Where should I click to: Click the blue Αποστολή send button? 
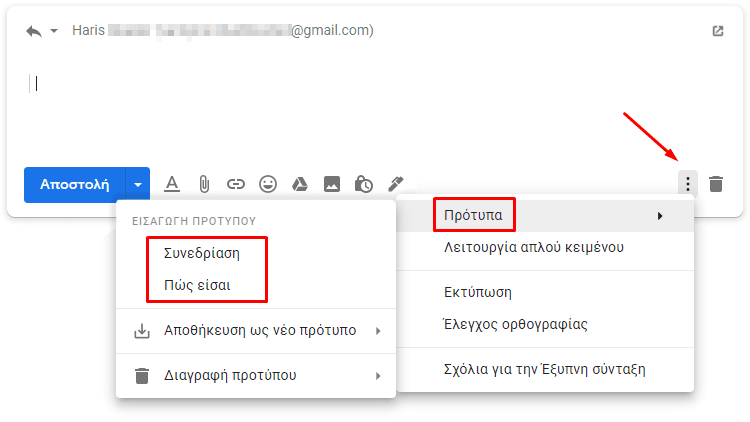coord(75,185)
